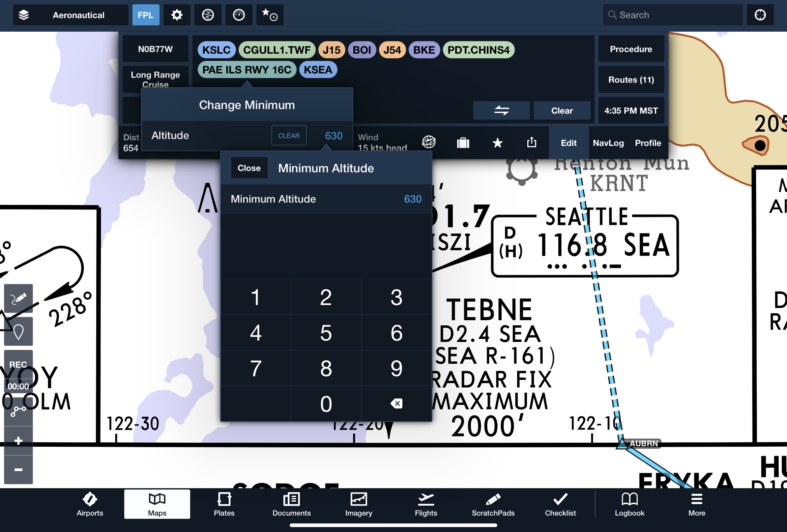Tap the share route export icon
787x532 pixels.
[531, 143]
